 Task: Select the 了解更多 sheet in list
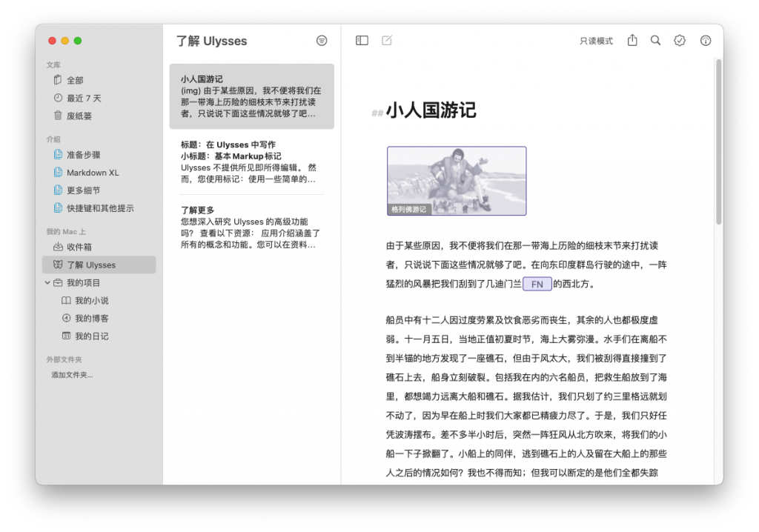click(252, 227)
